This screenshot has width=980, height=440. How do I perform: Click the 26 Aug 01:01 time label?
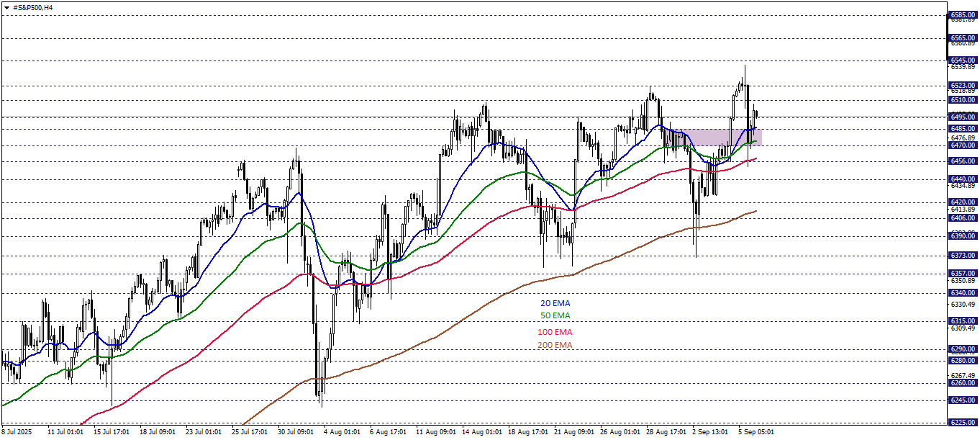coord(620,432)
